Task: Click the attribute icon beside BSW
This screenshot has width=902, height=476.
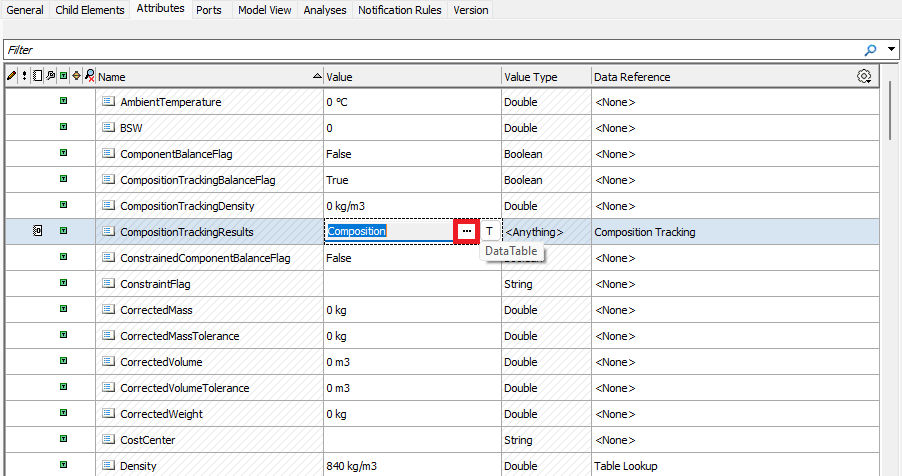Action: pos(108,127)
